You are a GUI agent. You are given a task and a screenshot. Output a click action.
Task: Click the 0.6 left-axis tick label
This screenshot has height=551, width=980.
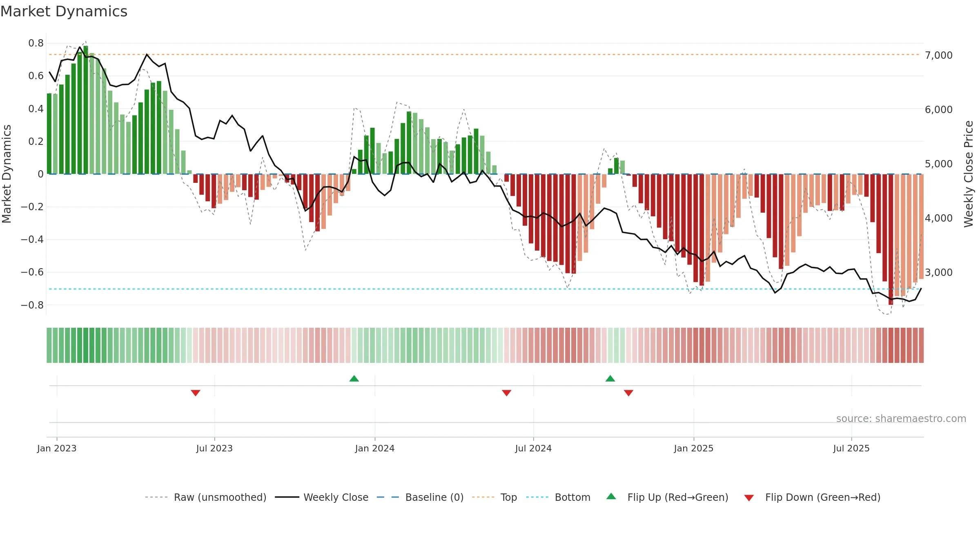point(36,76)
